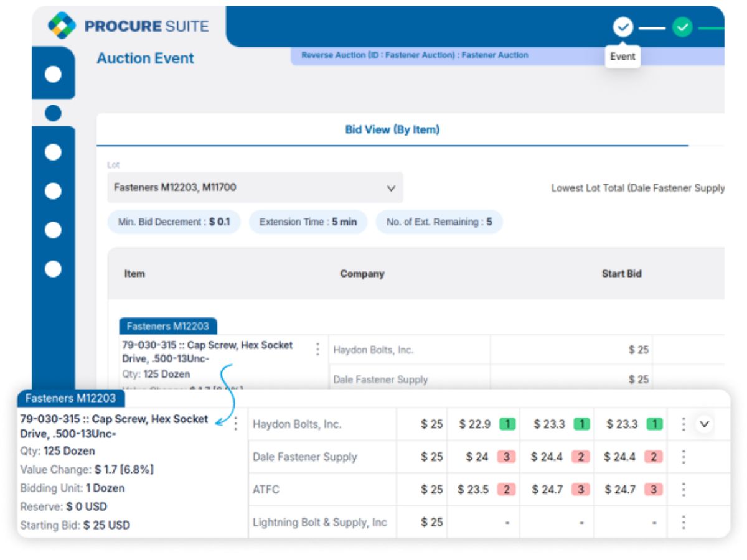Select the $ 23.5 ATFC bid
747x560 pixels.
click(x=473, y=490)
